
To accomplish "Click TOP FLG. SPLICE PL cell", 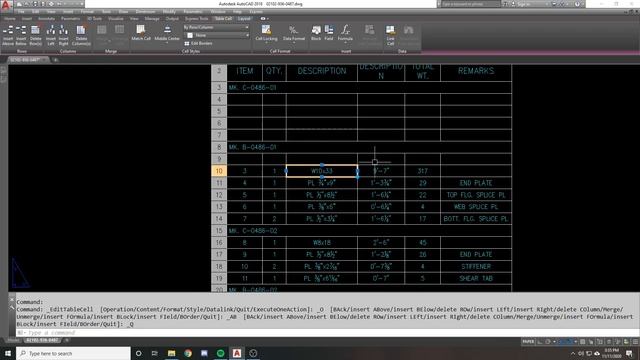I will (x=476, y=195).
